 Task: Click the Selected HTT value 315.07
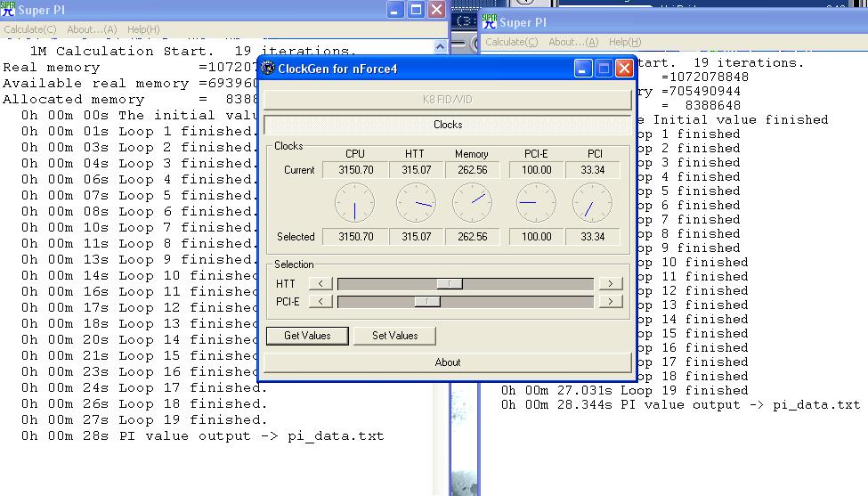coord(417,236)
